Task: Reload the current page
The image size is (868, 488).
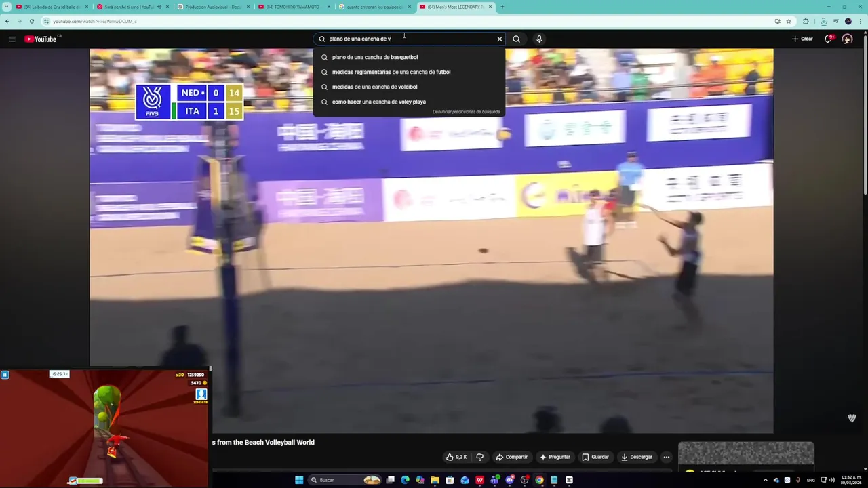Action: click(x=32, y=21)
